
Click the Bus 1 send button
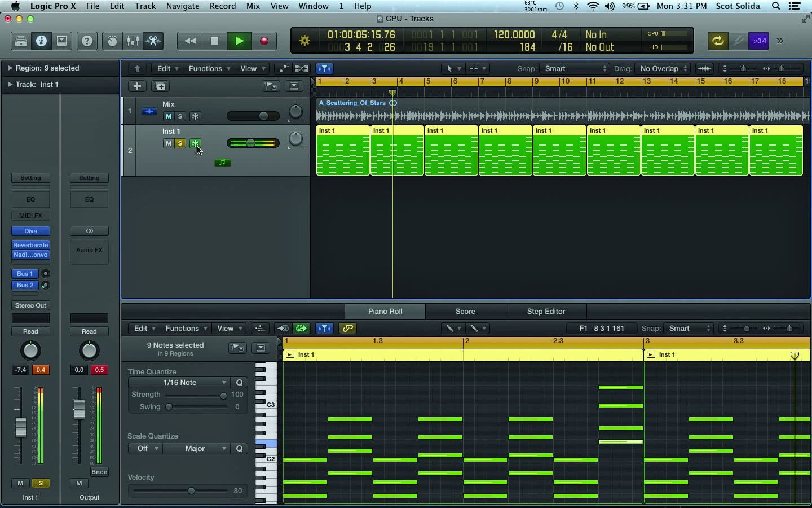click(25, 274)
